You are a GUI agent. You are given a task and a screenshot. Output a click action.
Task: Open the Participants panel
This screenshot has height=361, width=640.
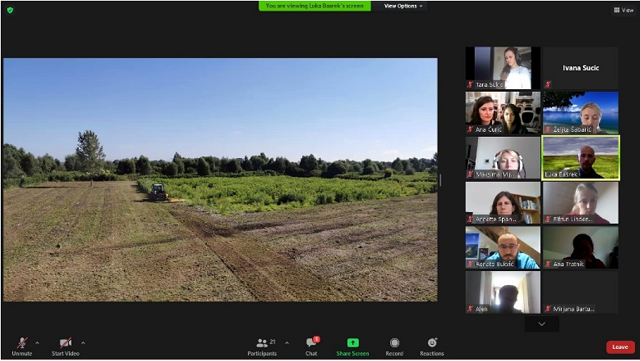[x=262, y=347]
